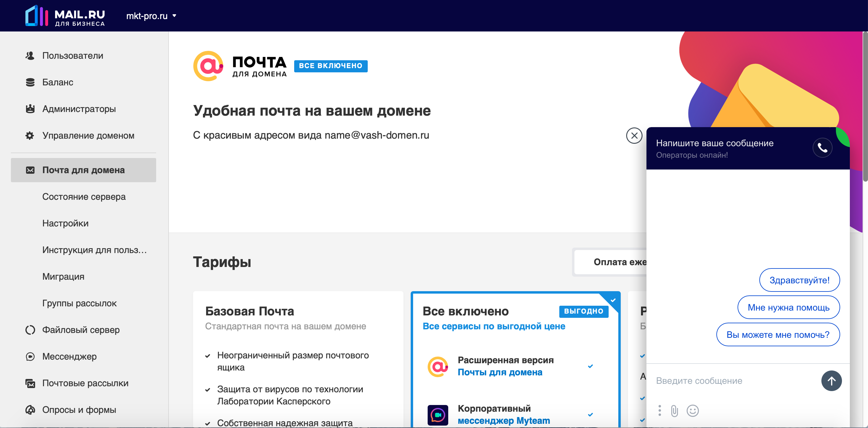Image resolution: width=868 pixels, height=428 pixels.
Task: Open Настройки submenu item
Action: coord(65,223)
